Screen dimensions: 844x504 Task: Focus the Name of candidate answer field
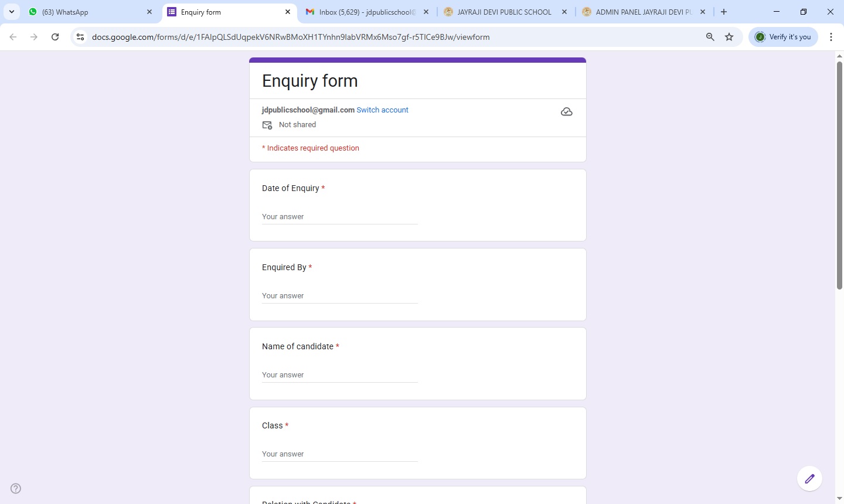click(x=339, y=375)
